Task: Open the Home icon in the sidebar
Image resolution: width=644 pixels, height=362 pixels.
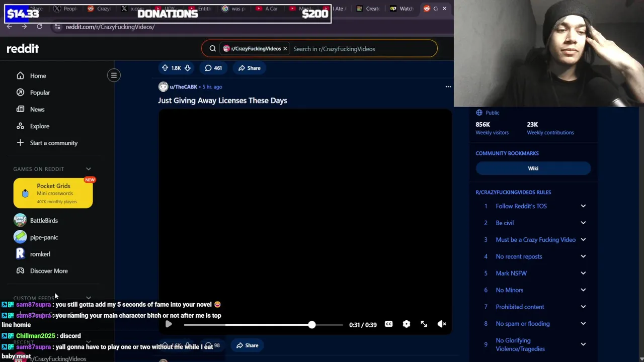Action: [20, 76]
